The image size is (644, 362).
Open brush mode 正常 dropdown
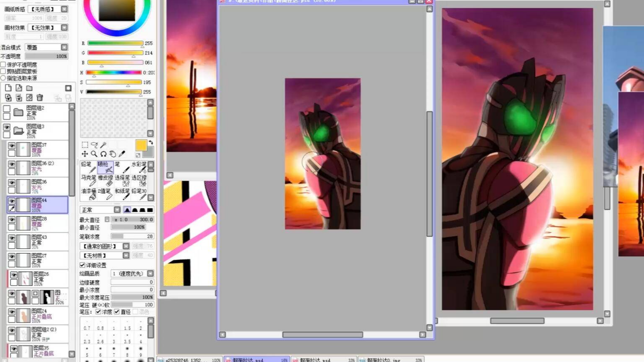117,210
